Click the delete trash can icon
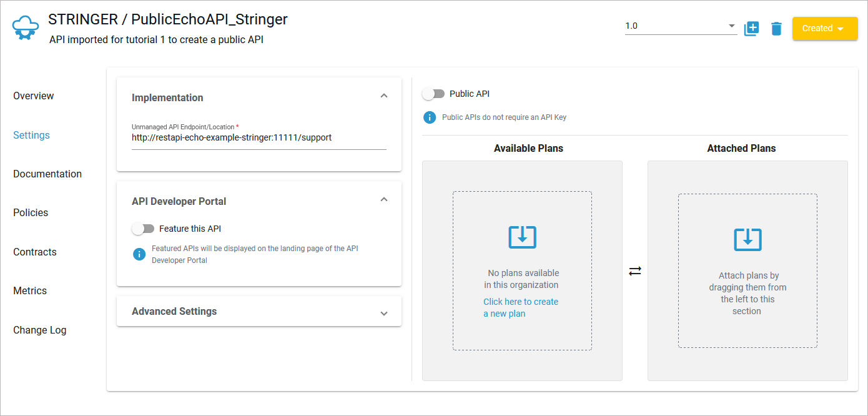Screen dimensions: 868x416 click(x=776, y=28)
